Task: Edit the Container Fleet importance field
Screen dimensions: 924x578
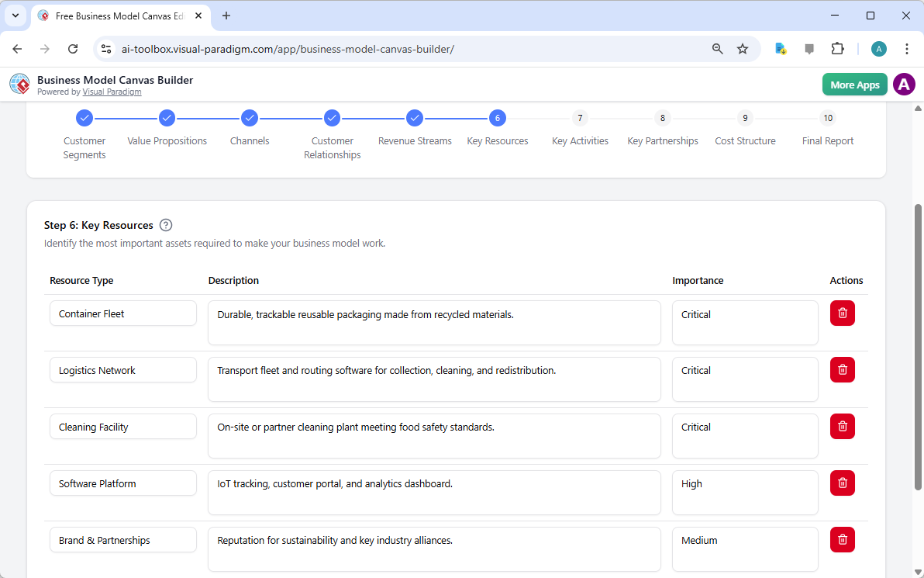Action: point(745,322)
